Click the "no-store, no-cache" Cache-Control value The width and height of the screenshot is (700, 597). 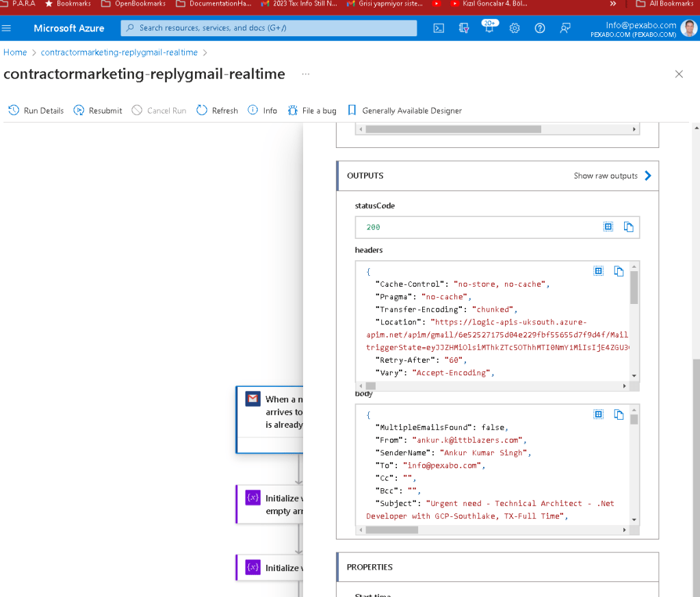pos(499,284)
